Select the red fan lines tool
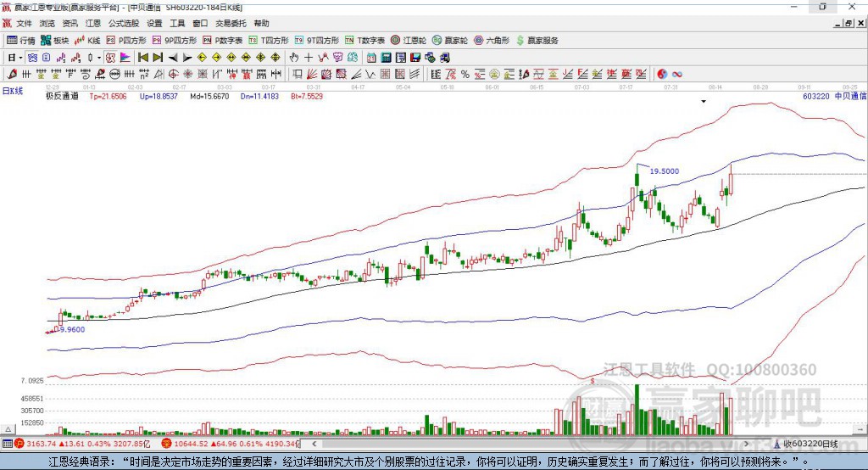The image size is (868, 470). coord(312,75)
